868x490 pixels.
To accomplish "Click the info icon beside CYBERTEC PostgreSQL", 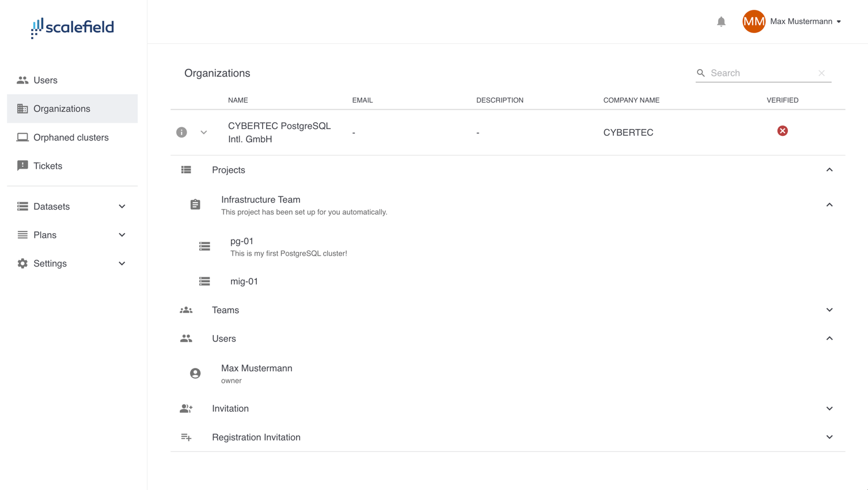I will pos(181,132).
